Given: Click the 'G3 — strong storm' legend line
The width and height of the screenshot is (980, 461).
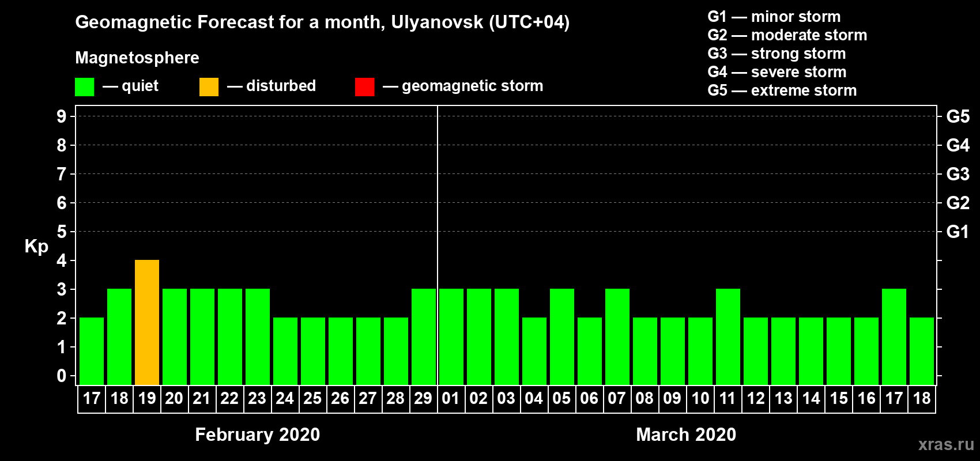Looking at the screenshot, I should (x=777, y=54).
